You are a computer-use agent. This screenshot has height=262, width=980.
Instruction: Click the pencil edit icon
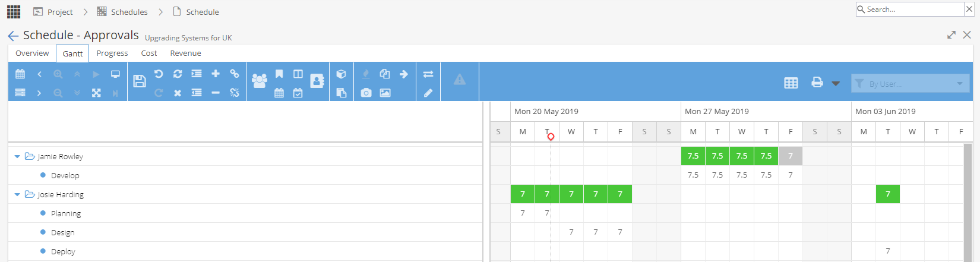[x=428, y=93]
